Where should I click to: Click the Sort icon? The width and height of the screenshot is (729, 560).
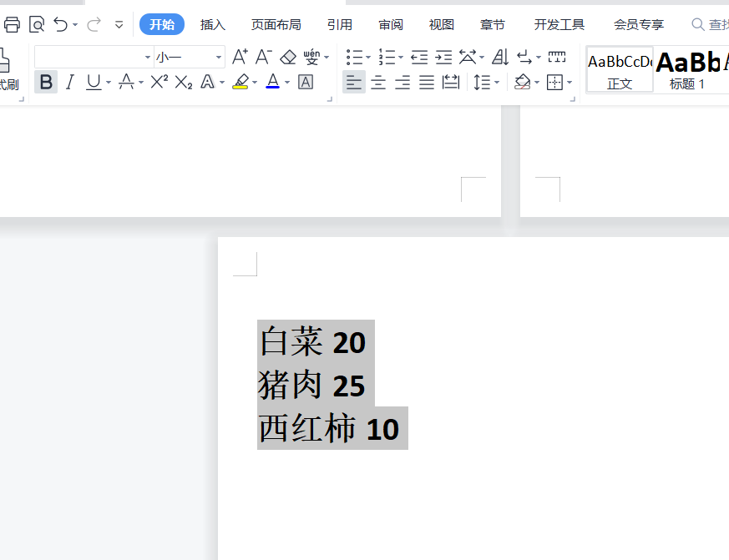click(x=500, y=57)
